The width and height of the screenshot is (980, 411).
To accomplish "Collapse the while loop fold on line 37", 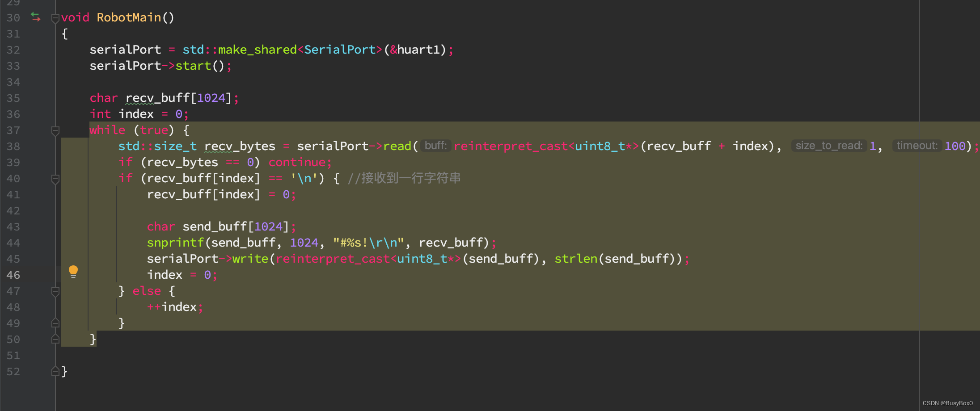I will 55,131.
